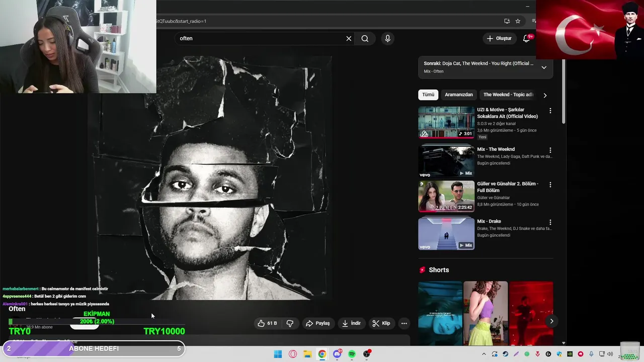Screen dimensions: 644x362
Task: Click the purple pen tray icon
Action: point(516,354)
